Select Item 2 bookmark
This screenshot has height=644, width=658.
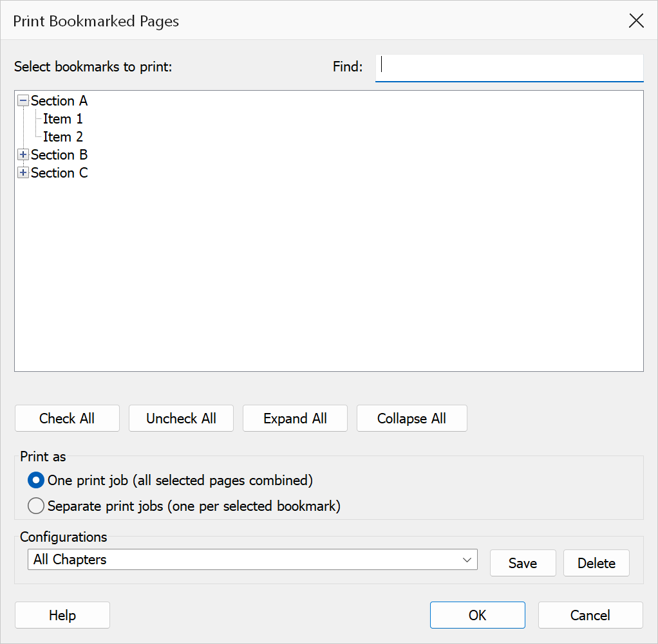click(x=63, y=136)
